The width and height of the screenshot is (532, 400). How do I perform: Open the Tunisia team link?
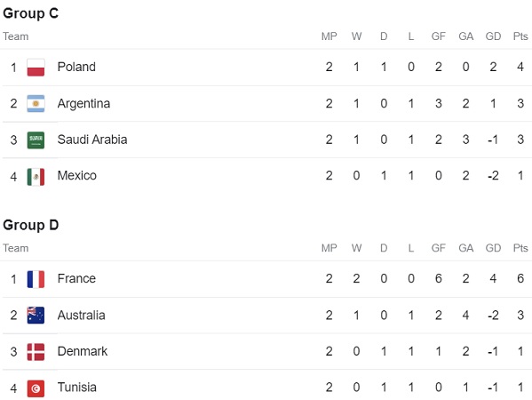77,387
